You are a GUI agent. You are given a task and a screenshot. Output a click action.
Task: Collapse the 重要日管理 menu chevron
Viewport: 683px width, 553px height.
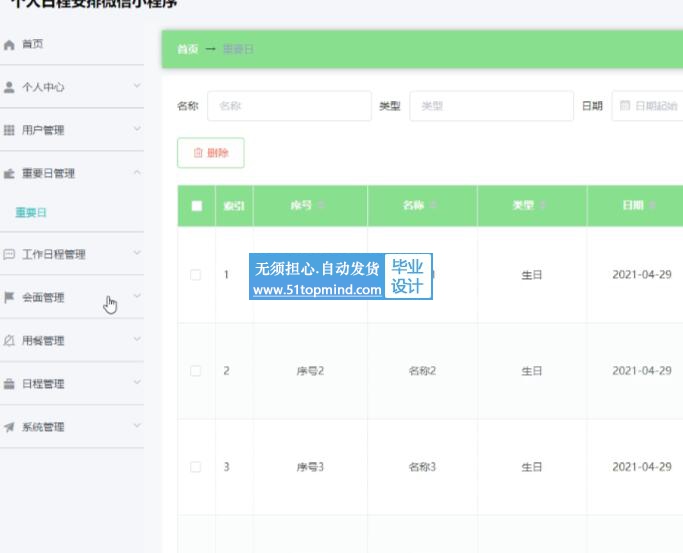[137, 173]
